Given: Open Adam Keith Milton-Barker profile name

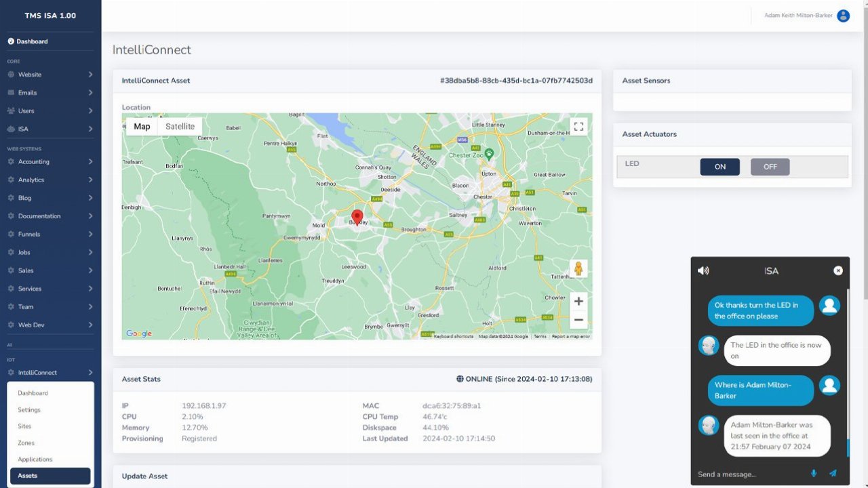Looking at the screenshot, I should 798,16.
